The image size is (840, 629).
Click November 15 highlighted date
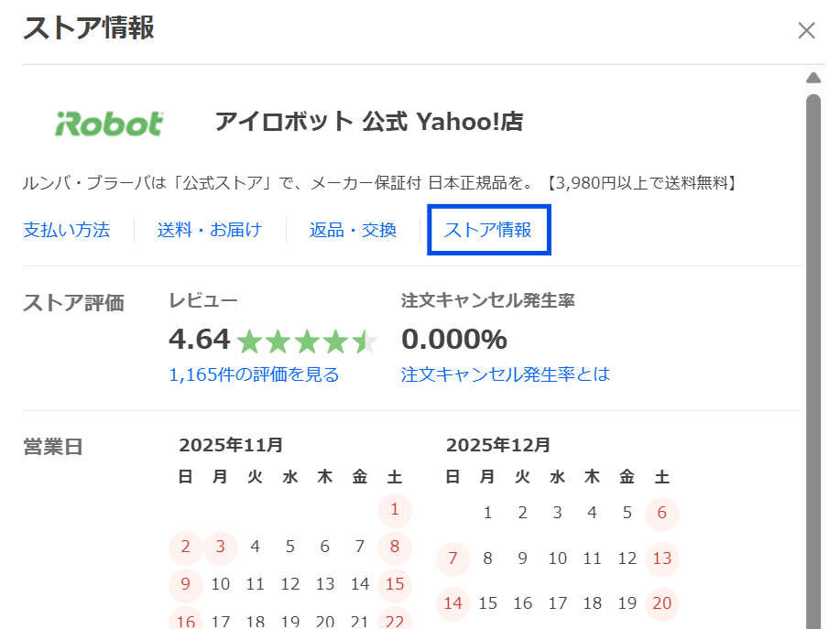pos(395,584)
